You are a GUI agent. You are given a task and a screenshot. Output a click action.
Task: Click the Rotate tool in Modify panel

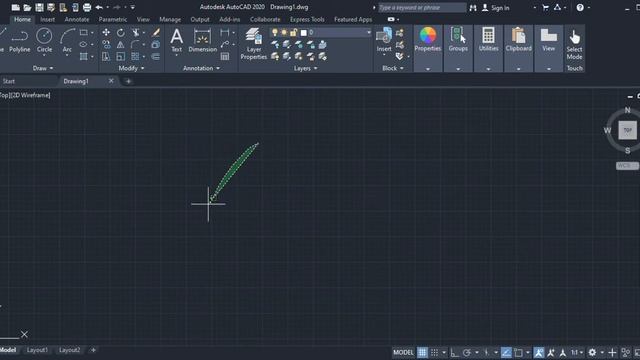pyautogui.click(x=121, y=33)
